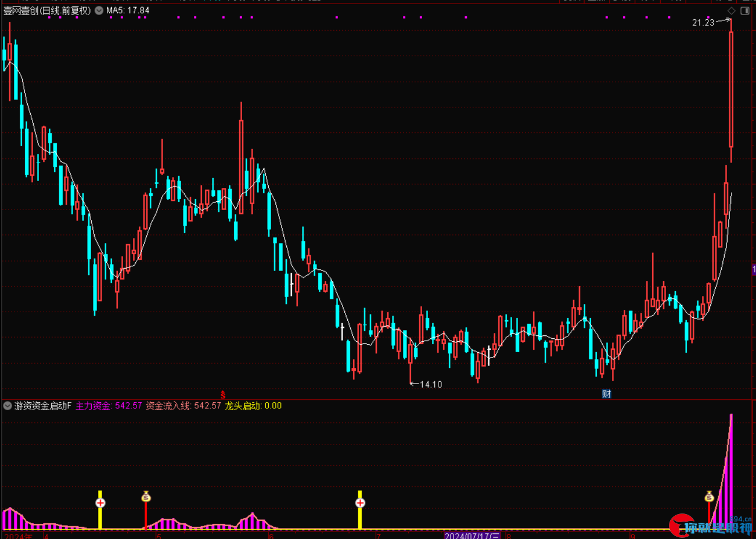Screen dimensions: 756x539
Task: Click the money bag icon near September
Action: pyautogui.click(x=709, y=497)
